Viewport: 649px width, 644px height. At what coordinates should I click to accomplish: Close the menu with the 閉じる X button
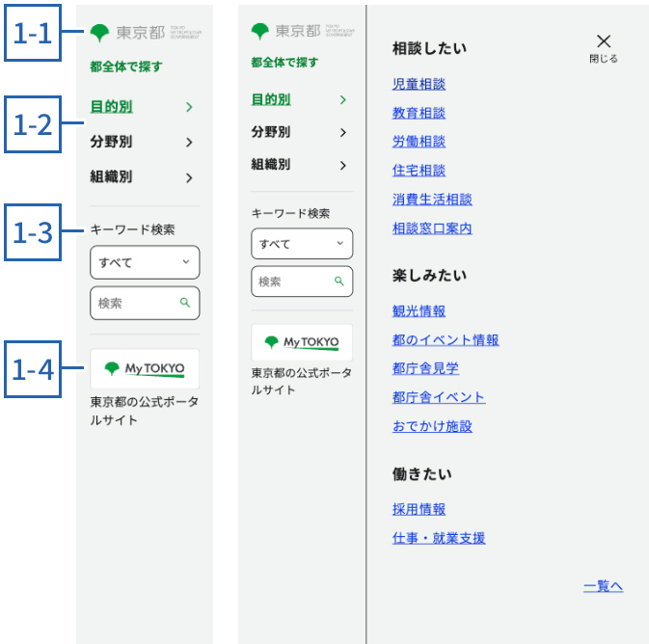[604, 48]
